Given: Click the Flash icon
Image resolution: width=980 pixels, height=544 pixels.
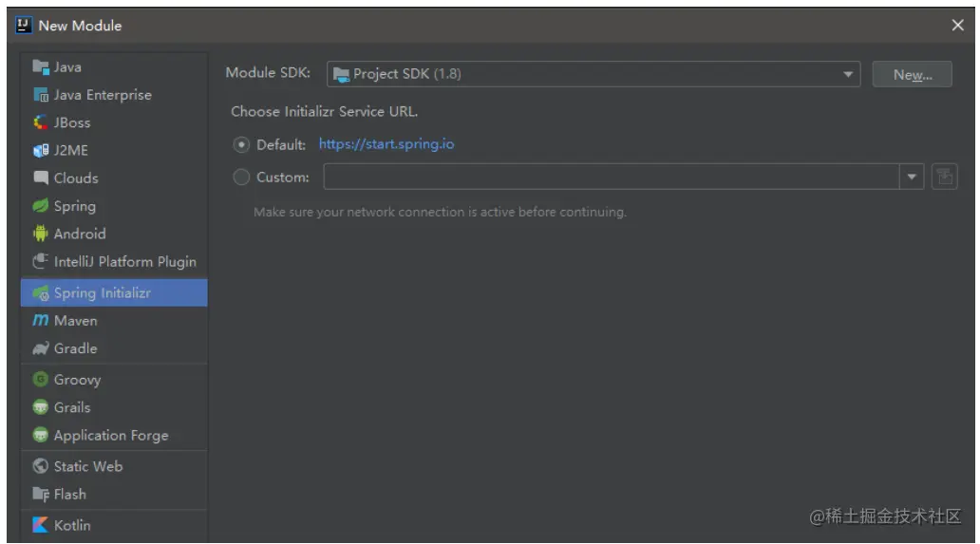Looking at the screenshot, I should pos(41,494).
